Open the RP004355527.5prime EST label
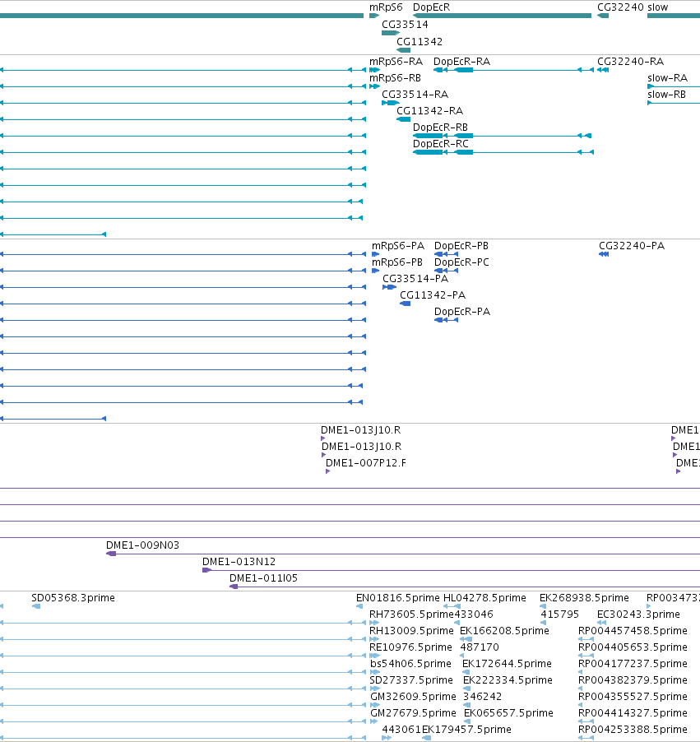 (x=633, y=697)
